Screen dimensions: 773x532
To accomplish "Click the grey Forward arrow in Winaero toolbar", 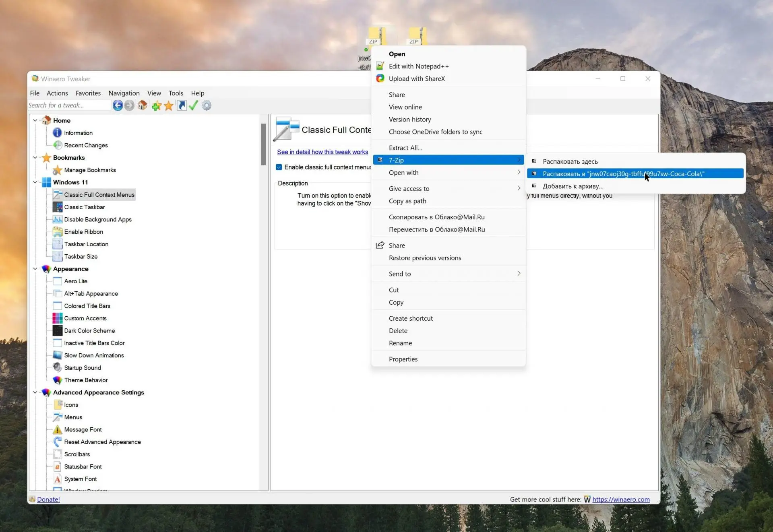I will click(129, 105).
